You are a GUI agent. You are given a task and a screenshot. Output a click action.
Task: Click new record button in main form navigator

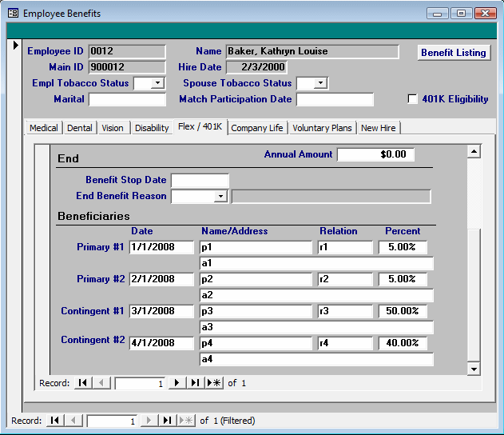(x=186, y=420)
